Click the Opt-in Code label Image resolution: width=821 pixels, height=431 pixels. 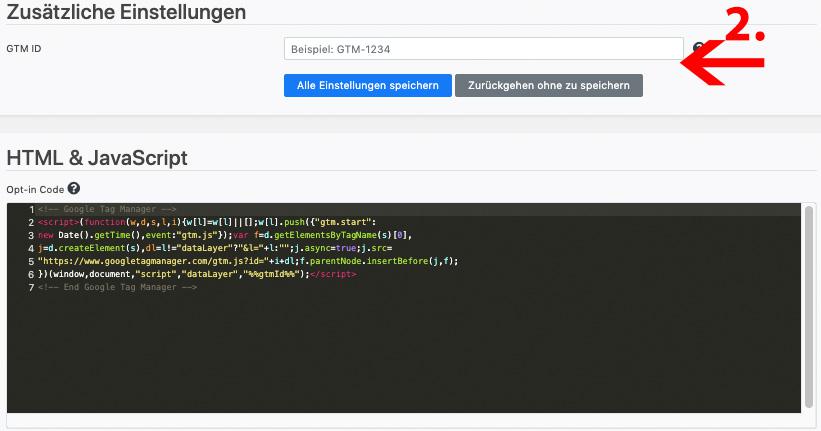pyautogui.click(x=35, y=190)
